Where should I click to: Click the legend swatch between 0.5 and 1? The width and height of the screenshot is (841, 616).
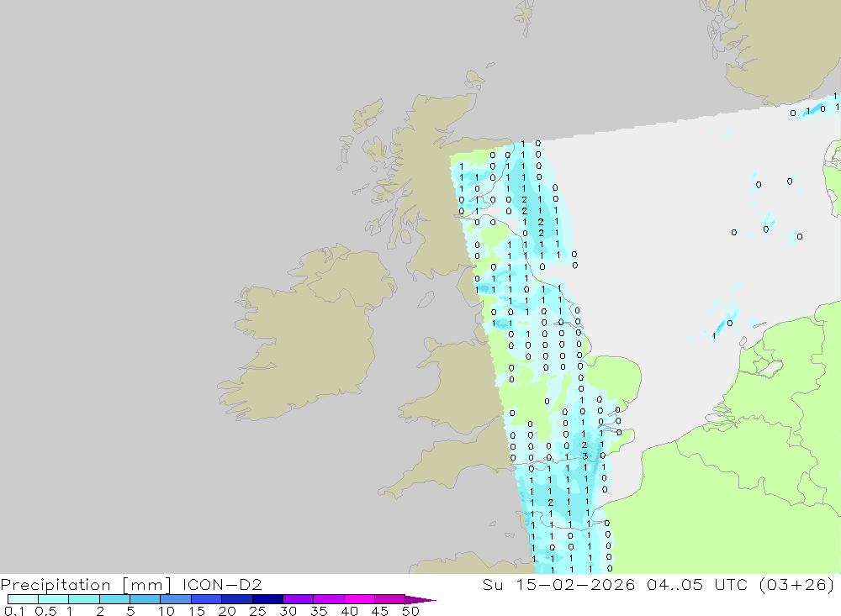pyautogui.click(x=53, y=599)
